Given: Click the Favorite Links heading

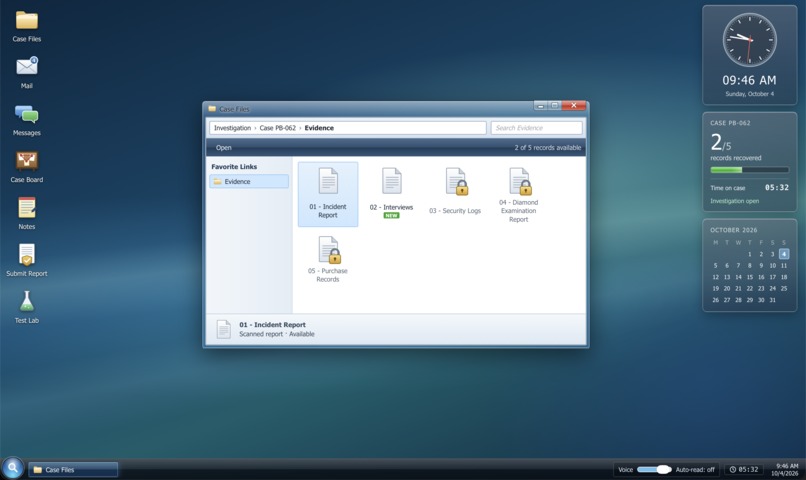Looking at the screenshot, I should click(234, 167).
